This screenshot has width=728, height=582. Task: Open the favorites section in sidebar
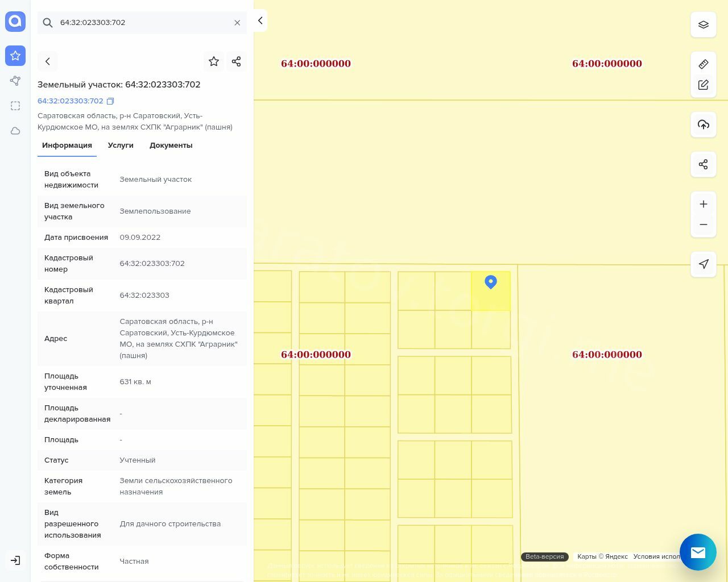point(15,56)
